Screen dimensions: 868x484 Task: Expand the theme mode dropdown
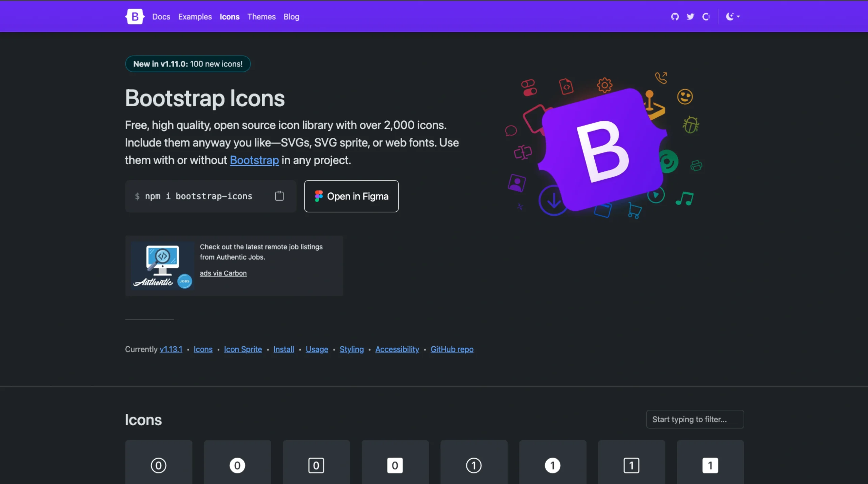click(x=733, y=17)
